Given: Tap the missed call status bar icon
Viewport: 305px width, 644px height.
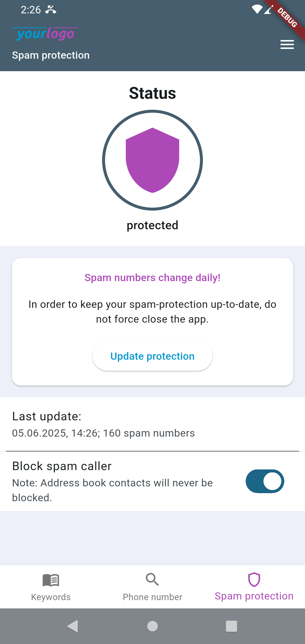Looking at the screenshot, I should click(51, 10).
